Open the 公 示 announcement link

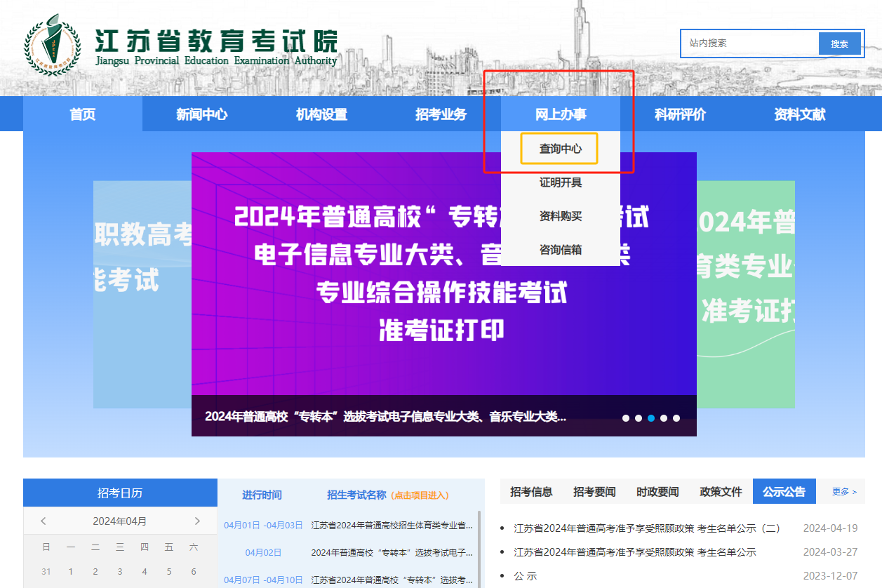coord(525,576)
